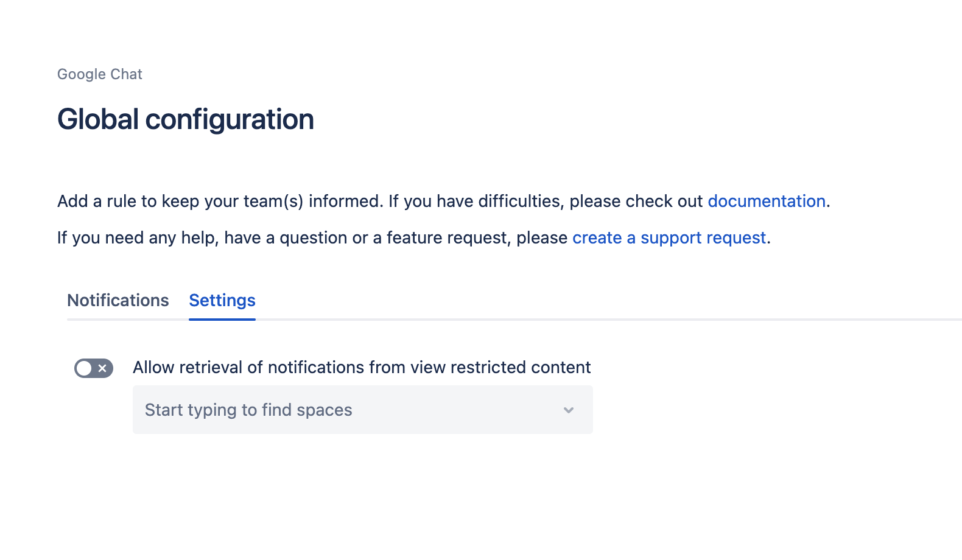The width and height of the screenshot is (962, 560).
Task: Click the chevron arrow in the spaces field
Action: 569,410
